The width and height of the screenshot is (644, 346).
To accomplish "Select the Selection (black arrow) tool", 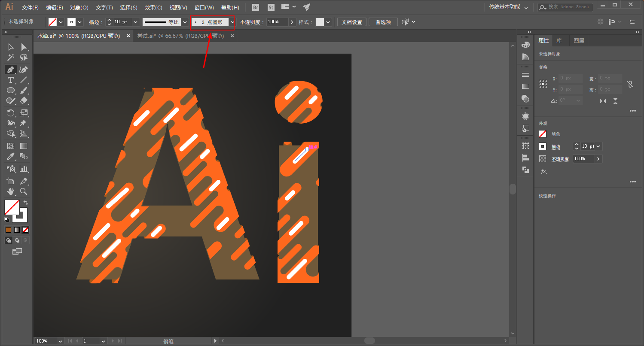I will click(11, 47).
